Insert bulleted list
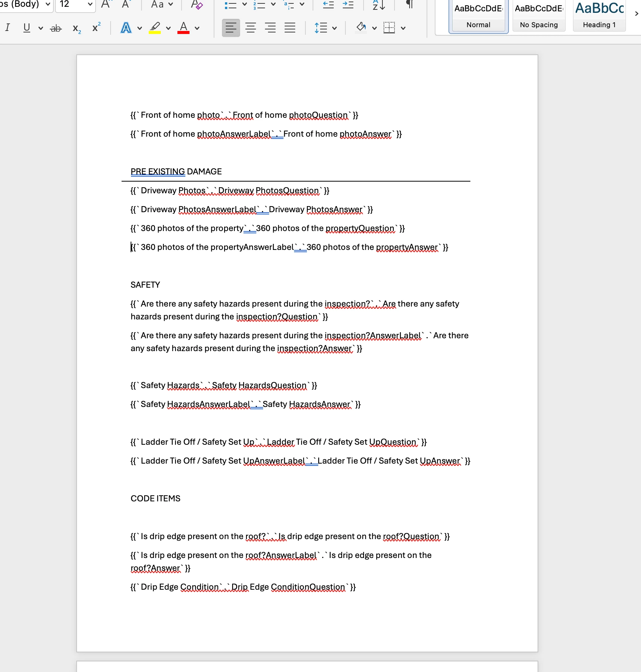The height and width of the screenshot is (672, 641). click(x=230, y=5)
